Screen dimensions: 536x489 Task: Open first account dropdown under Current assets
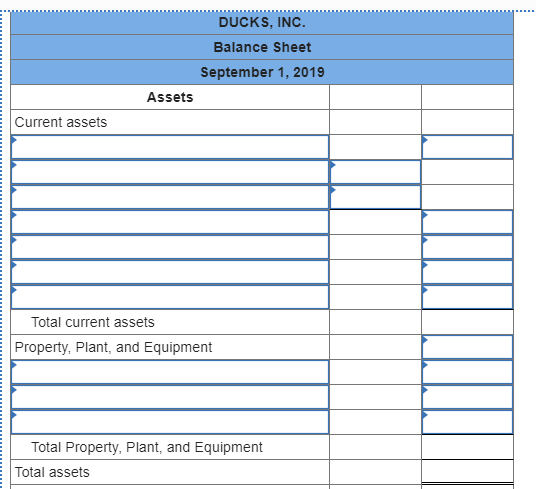click(x=170, y=147)
